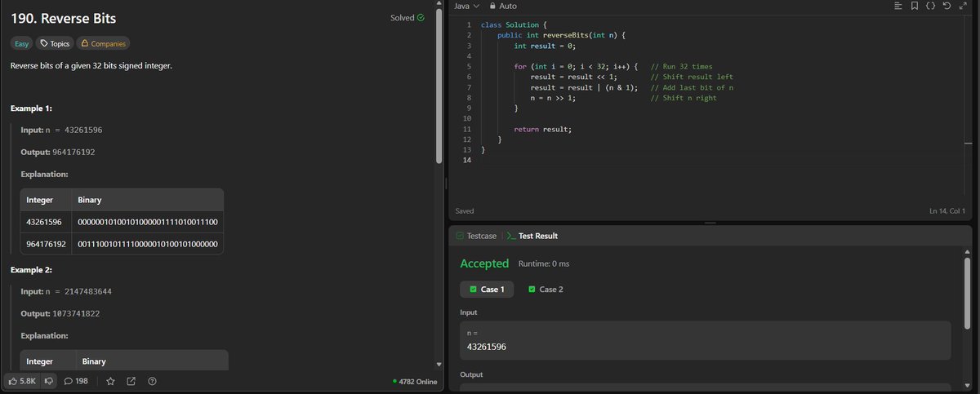Click the problem statement 'Reverse bits of a given...'
Screen dimensions: 980x394
click(91, 65)
